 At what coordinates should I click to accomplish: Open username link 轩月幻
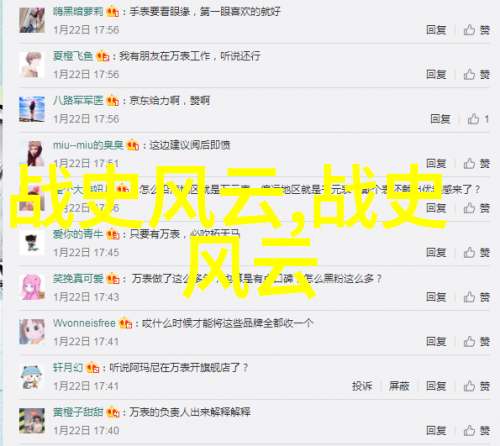tap(68, 367)
